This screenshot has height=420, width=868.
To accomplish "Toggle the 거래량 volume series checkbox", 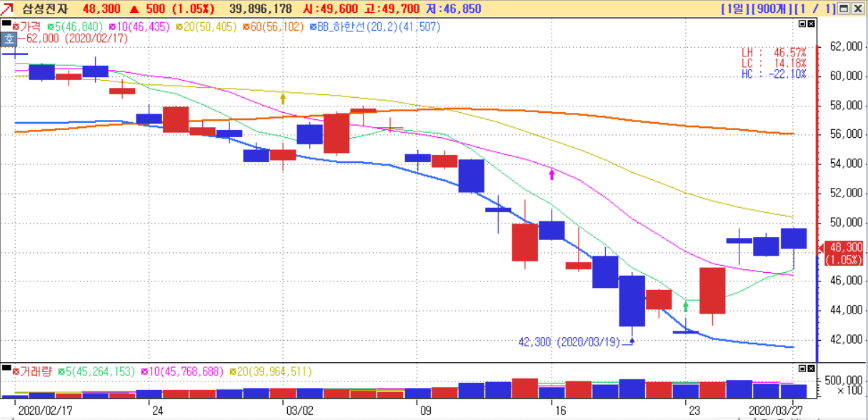I will (15, 371).
